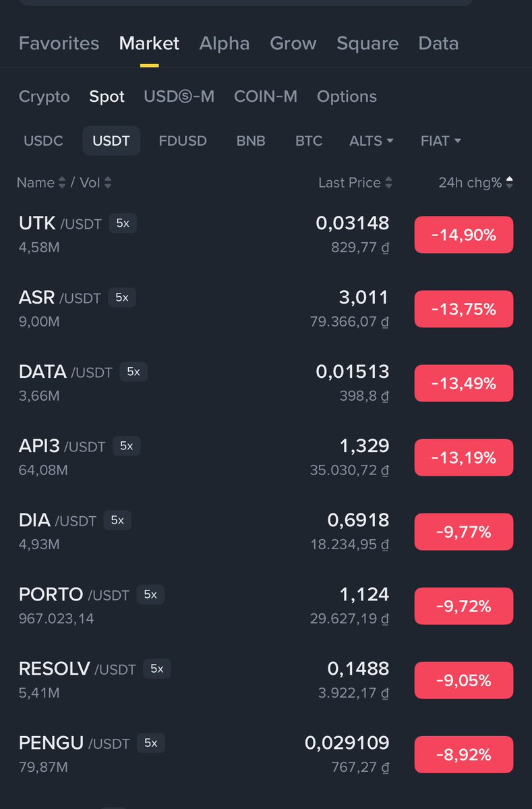Sort list by Name column arrows
Viewport: 532px width, 809px height.
point(62,183)
